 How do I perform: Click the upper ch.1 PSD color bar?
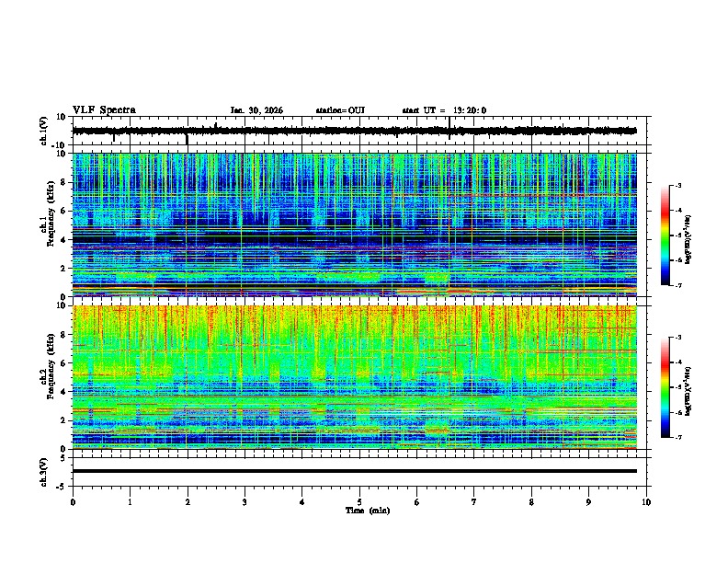(665, 236)
